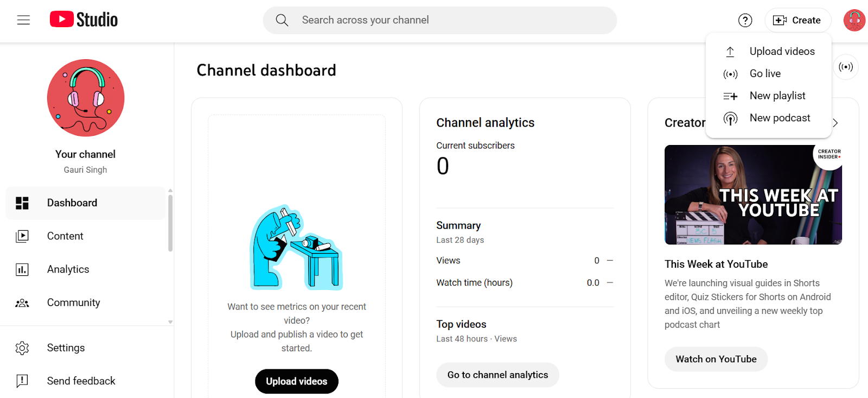This screenshot has width=868, height=398.
Task: Click the Analytics bar chart icon
Action: tap(22, 269)
